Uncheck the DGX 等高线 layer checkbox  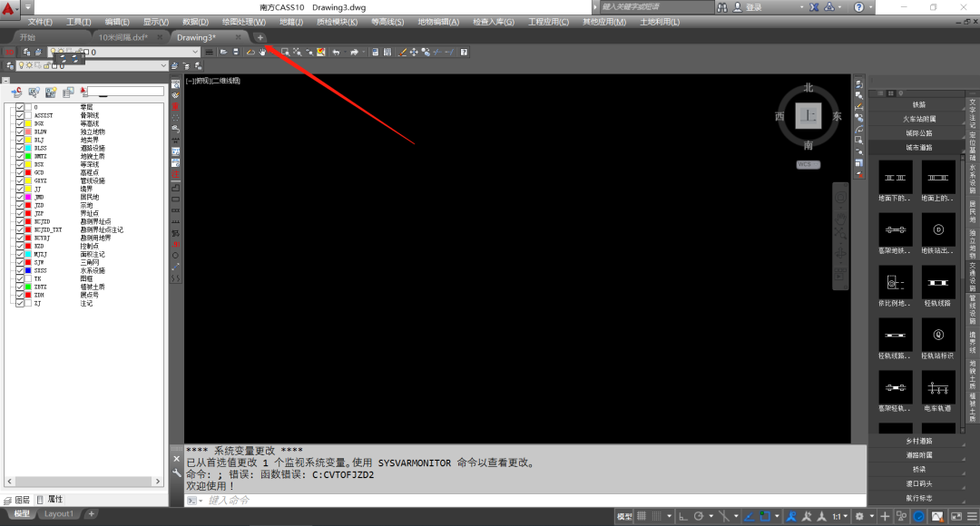20,123
